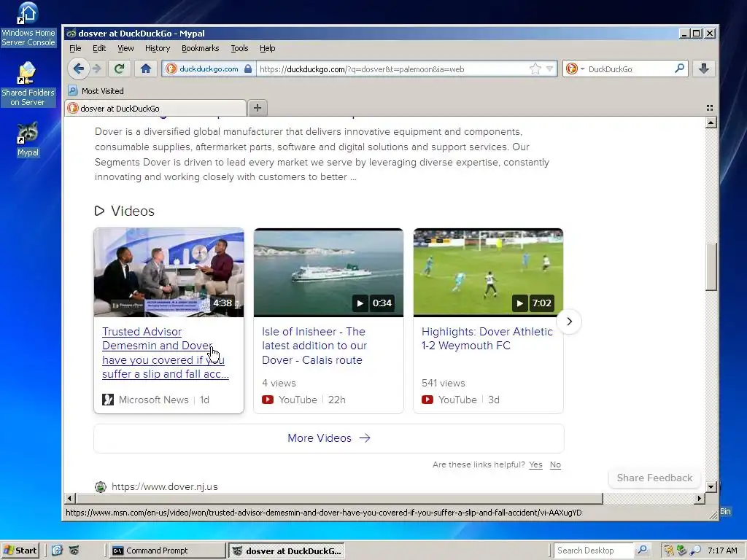Select Shared Folders on Server desktop icon
This screenshot has height=560, width=747.
click(28, 84)
